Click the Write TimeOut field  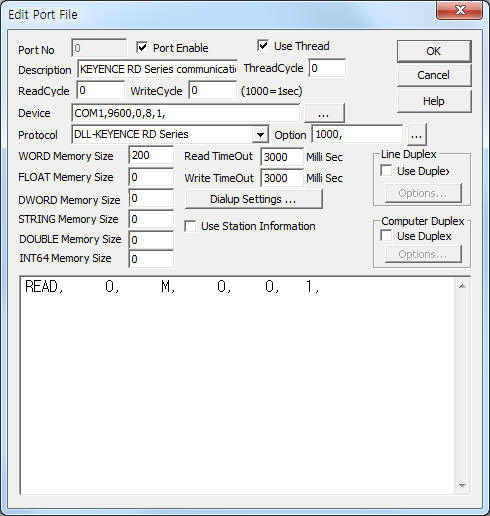tap(282, 178)
